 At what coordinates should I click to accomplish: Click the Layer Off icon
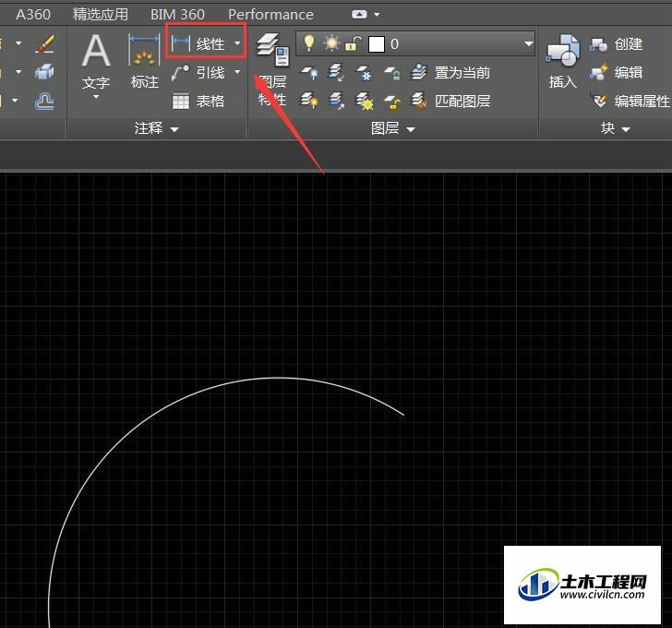(x=309, y=73)
